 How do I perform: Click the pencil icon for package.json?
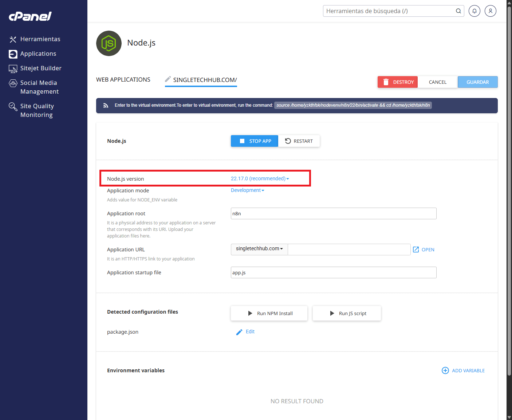pyautogui.click(x=239, y=332)
